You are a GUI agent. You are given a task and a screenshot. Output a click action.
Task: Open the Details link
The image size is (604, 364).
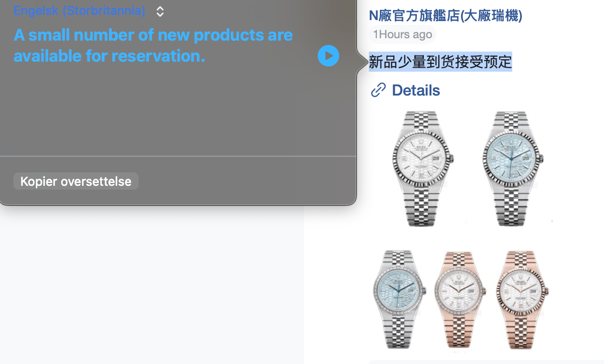(416, 90)
